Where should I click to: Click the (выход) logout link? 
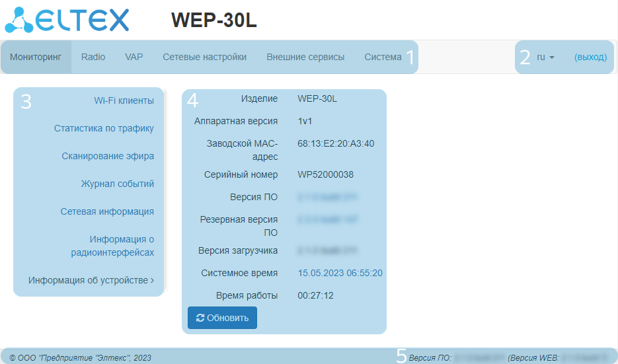590,57
